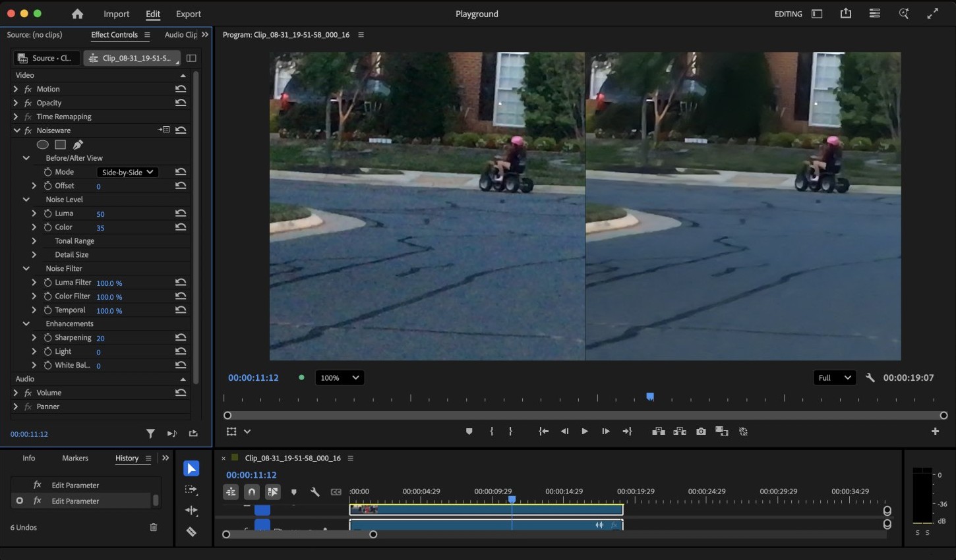Select the video clip on the timeline track
956x560 pixels.
pos(486,509)
